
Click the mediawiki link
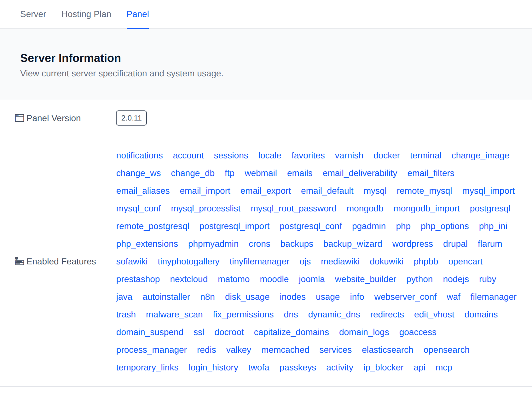pyautogui.click(x=340, y=262)
